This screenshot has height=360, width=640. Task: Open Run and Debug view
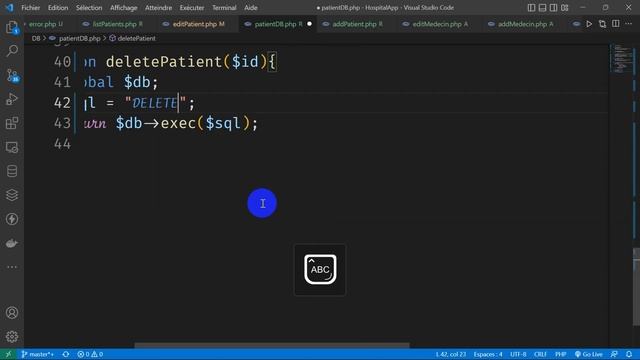pos(12,99)
